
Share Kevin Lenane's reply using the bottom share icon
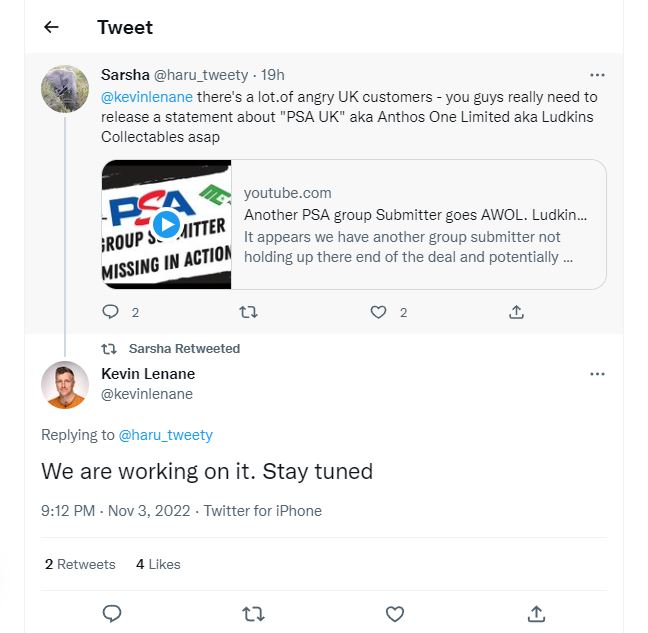[536, 614]
